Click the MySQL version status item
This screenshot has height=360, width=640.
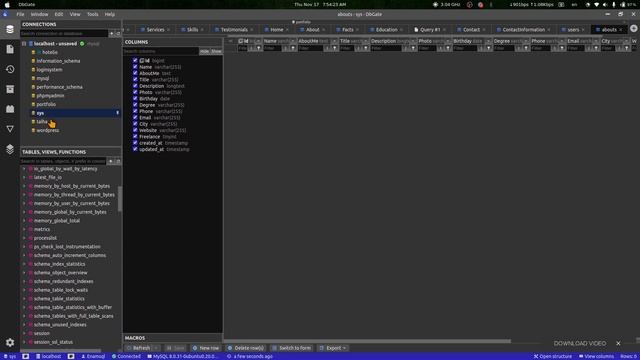(x=183, y=356)
